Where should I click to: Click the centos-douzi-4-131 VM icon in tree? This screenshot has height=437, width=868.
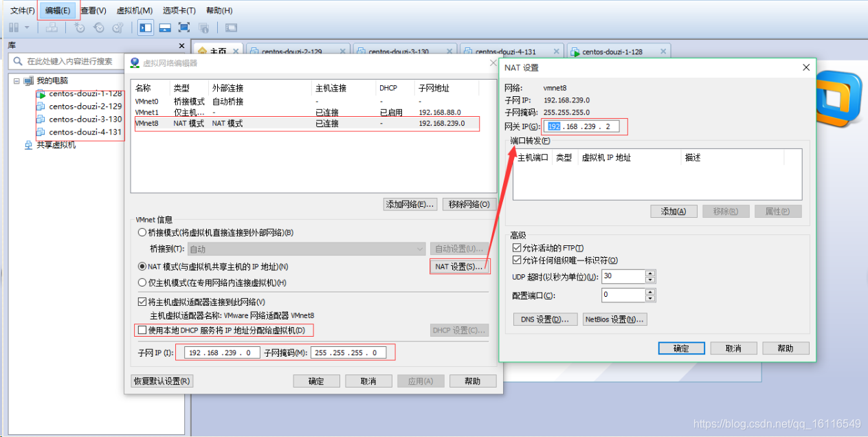pyautogui.click(x=41, y=132)
